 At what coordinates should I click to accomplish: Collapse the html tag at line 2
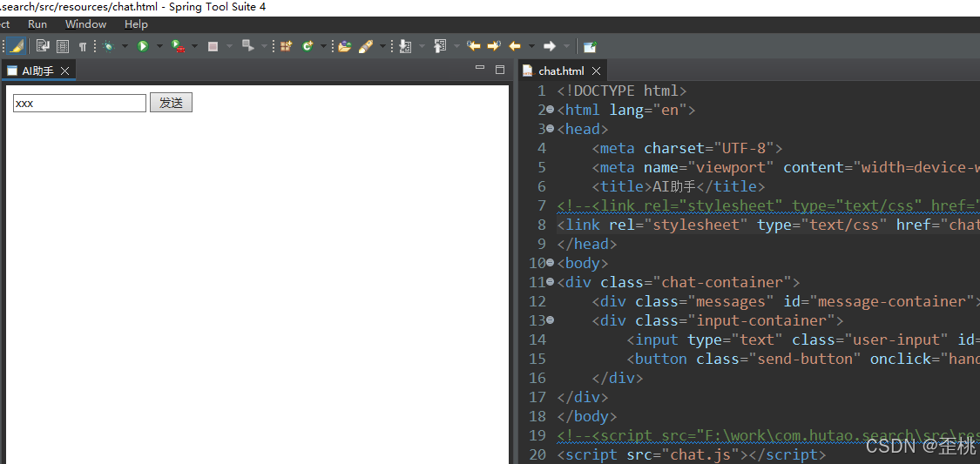pos(550,110)
